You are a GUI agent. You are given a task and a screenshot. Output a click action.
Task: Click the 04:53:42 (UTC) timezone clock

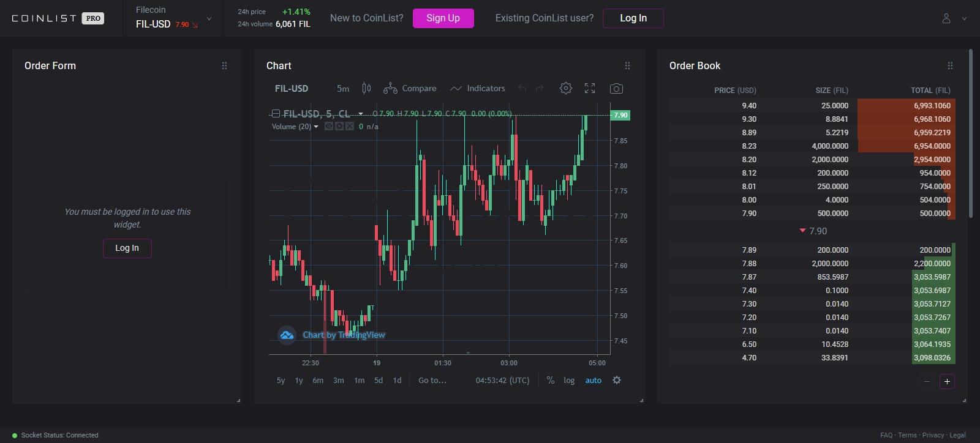click(x=502, y=381)
